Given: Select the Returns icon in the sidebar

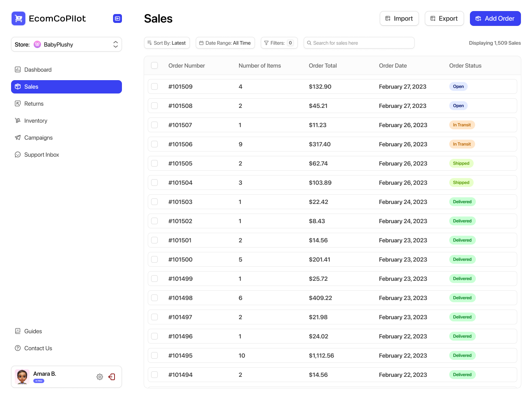Looking at the screenshot, I should (18, 103).
